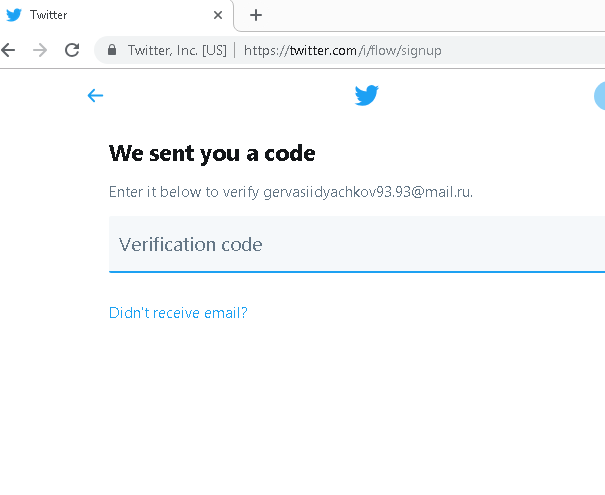Viewport: 605px width, 495px height.
Task: Open a new browser tab
Action: [256, 15]
